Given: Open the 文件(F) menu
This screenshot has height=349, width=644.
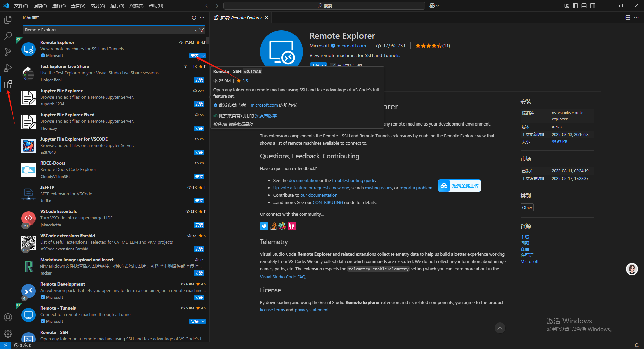Looking at the screenshot, I should click(x=21, y=6).
